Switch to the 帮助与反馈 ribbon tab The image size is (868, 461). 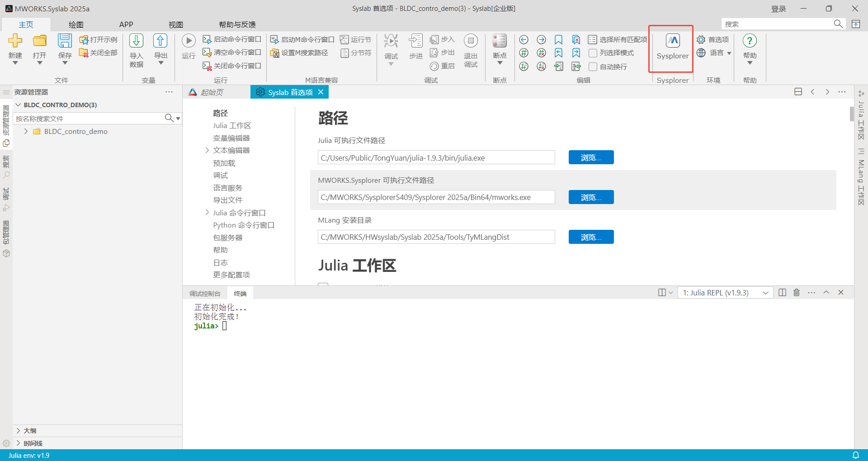click(x=237, y=24)
